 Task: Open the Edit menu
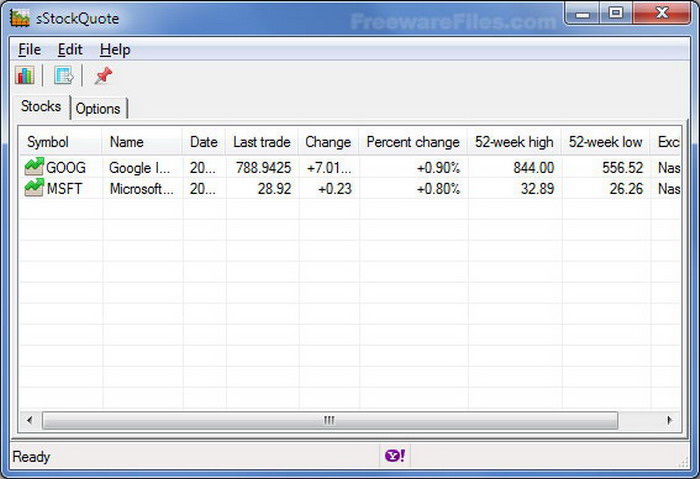point(70,50)
